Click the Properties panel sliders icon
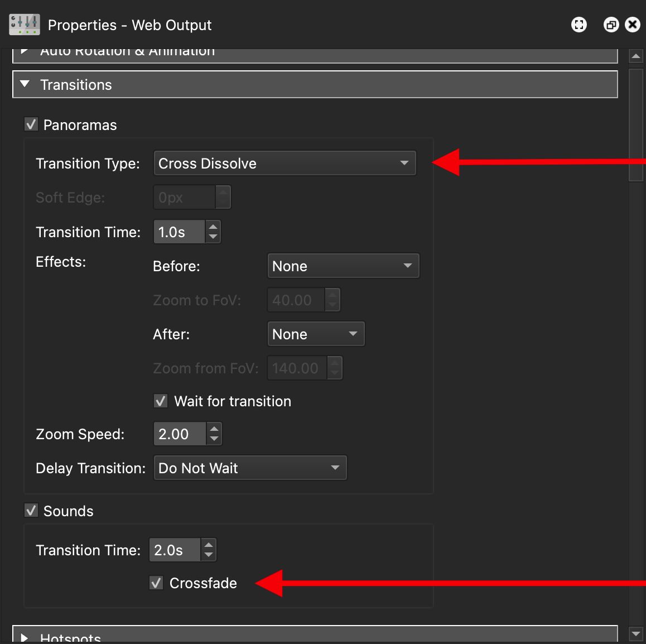 click(x=24, y=25)
